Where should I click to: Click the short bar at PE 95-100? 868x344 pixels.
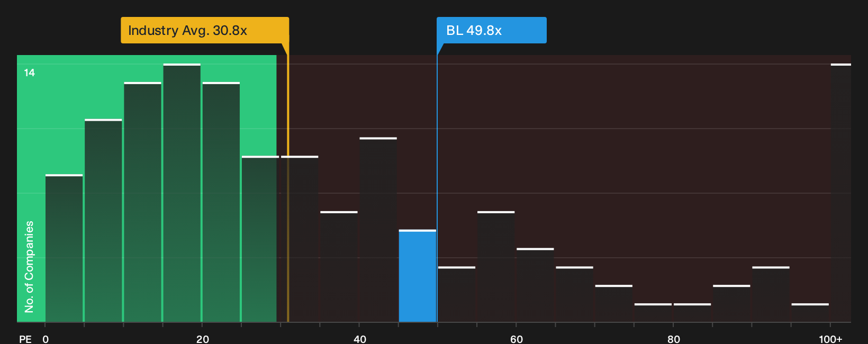coord(810,312)
